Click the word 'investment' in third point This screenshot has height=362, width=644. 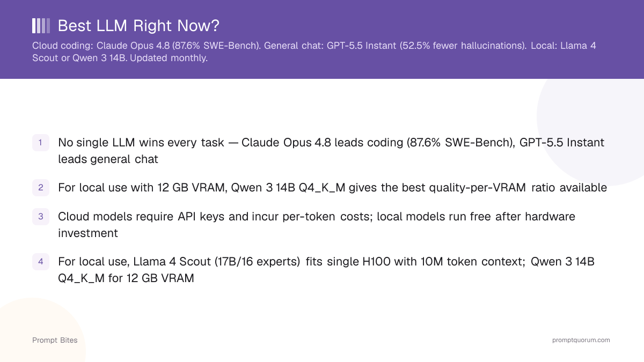(x=88, y=233)
